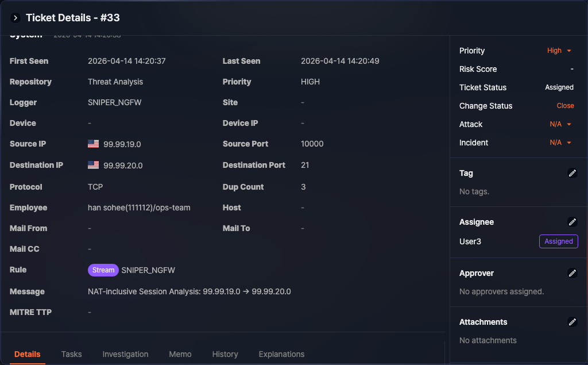
Task: Click the Source IP US flag icon
Action: click(94, 144)
